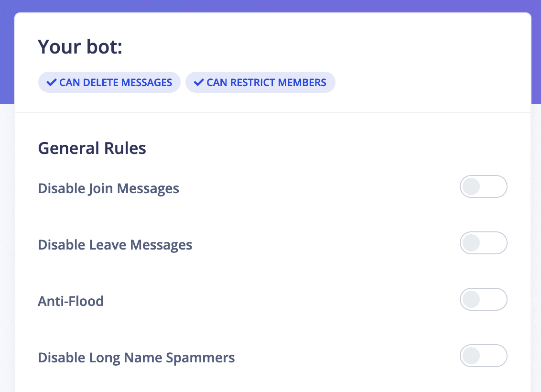
Task: Click the divider line below the permission badges
Action: (273, 112)
